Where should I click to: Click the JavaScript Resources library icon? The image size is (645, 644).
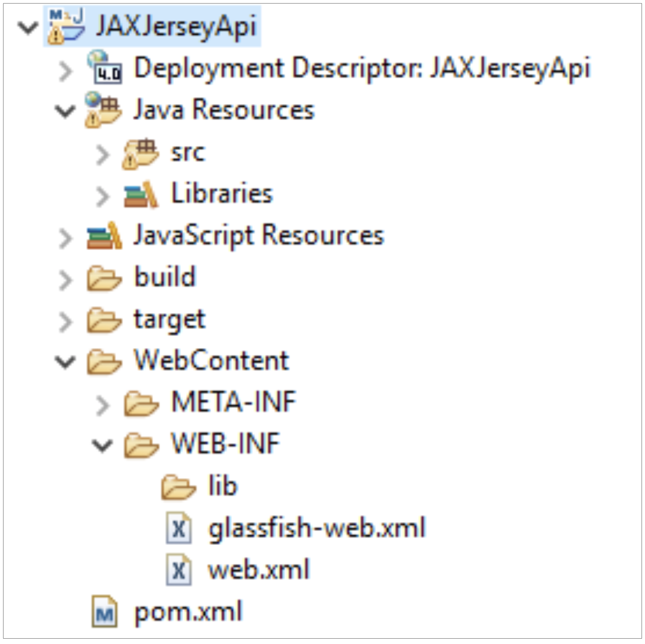104,236
